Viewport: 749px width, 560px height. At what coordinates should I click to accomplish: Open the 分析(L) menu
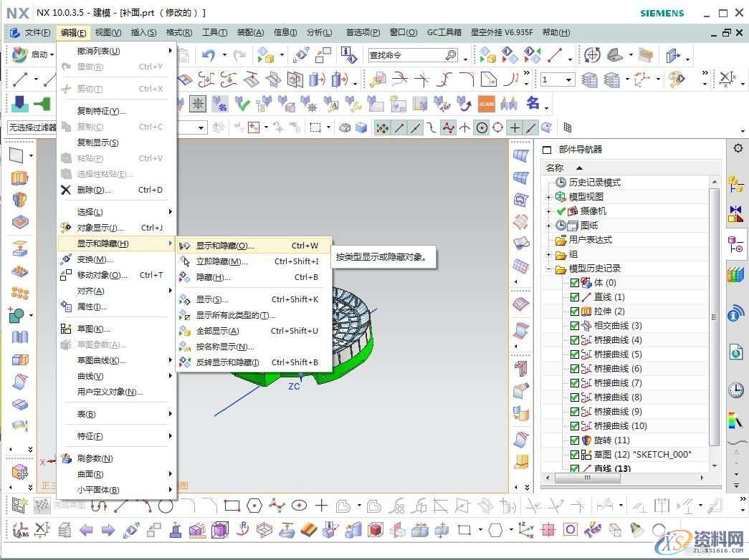[320, 32]
